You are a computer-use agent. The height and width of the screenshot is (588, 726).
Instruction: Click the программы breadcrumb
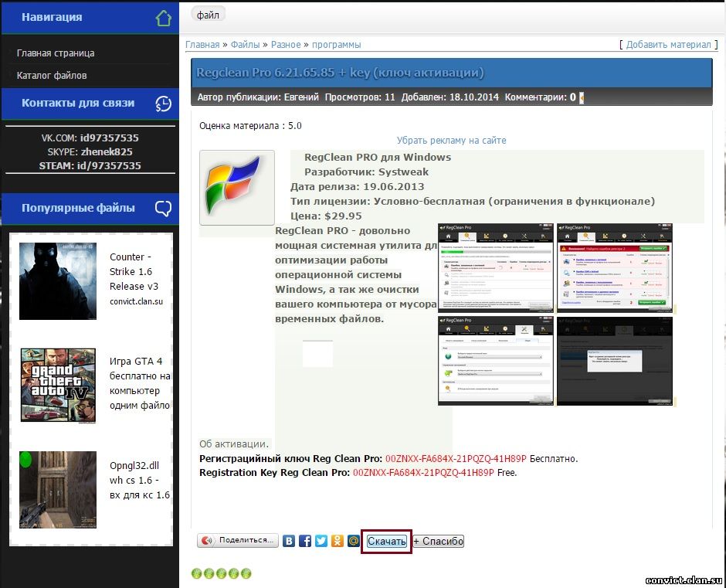(336, 45)
